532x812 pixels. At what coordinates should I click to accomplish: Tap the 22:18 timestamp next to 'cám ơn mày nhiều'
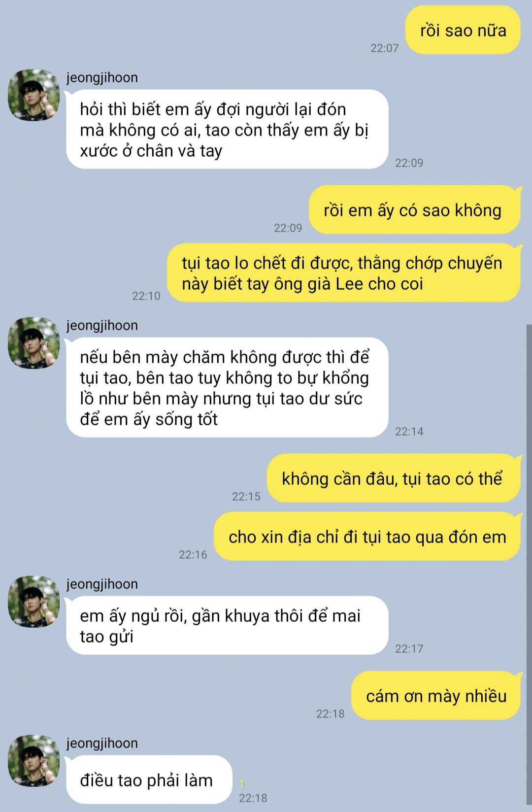(x=330, y=713)
